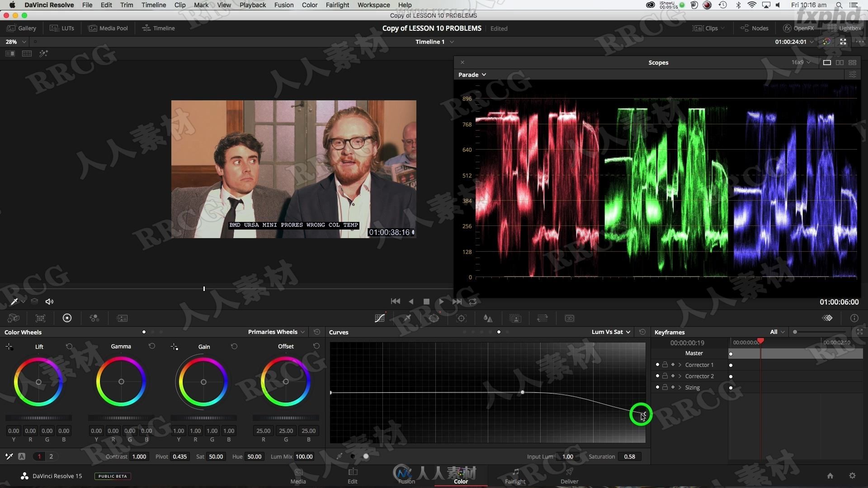Open the Power Window palette

(x=434, y=318)
